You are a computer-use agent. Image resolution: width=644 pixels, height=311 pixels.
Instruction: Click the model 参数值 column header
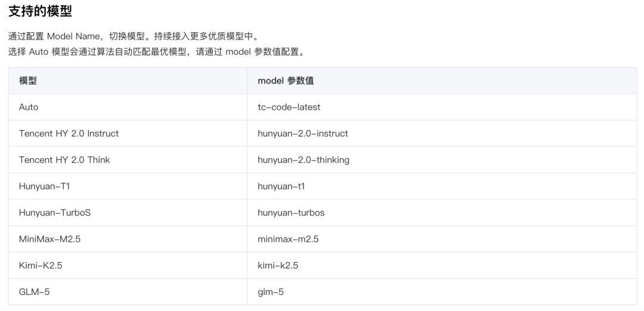286,81
